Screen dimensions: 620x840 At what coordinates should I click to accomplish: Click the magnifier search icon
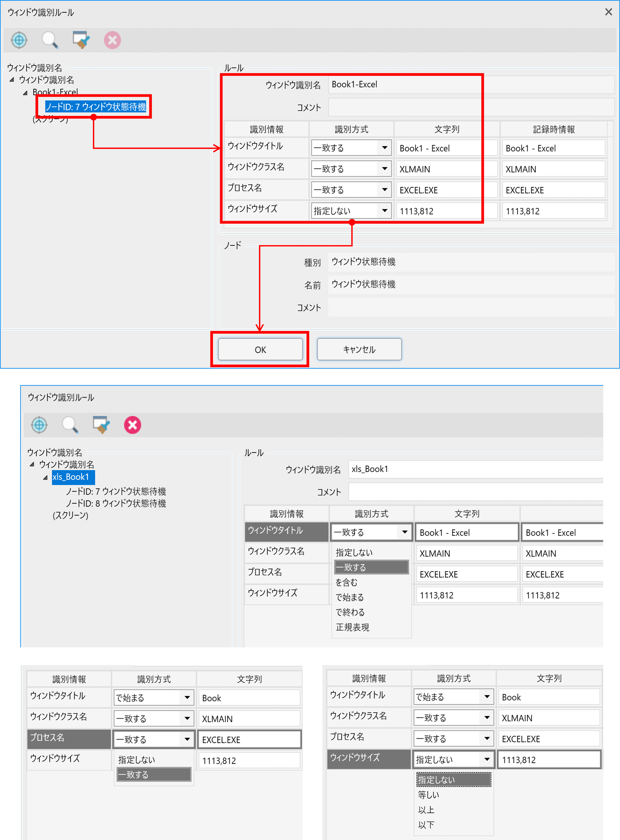point(50,40)
